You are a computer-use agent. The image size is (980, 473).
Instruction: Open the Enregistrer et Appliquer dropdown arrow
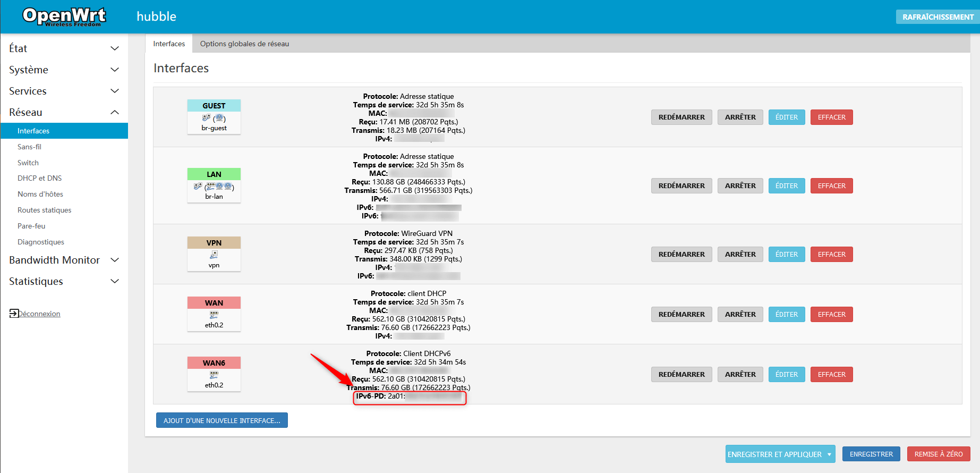pos(829,454)
